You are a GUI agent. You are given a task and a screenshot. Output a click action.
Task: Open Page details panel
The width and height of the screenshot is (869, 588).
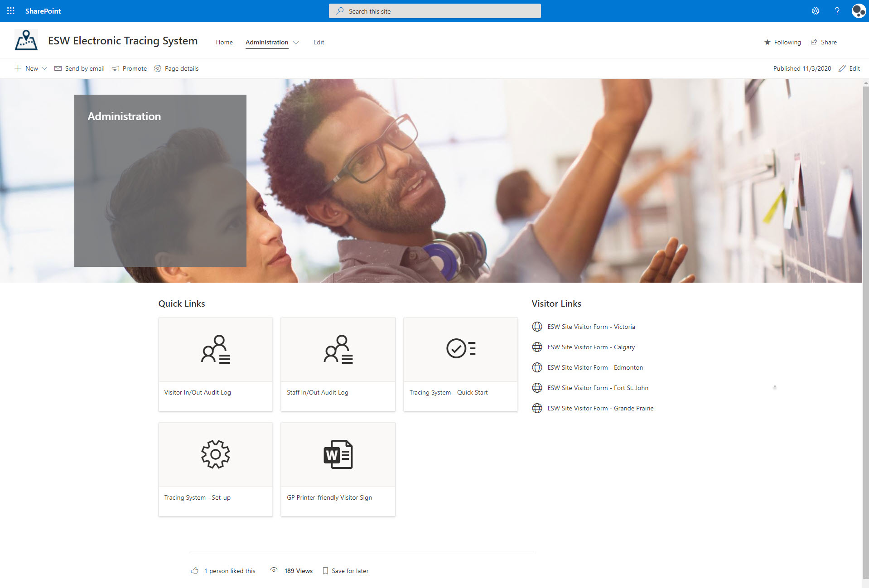tap(176, 68)
